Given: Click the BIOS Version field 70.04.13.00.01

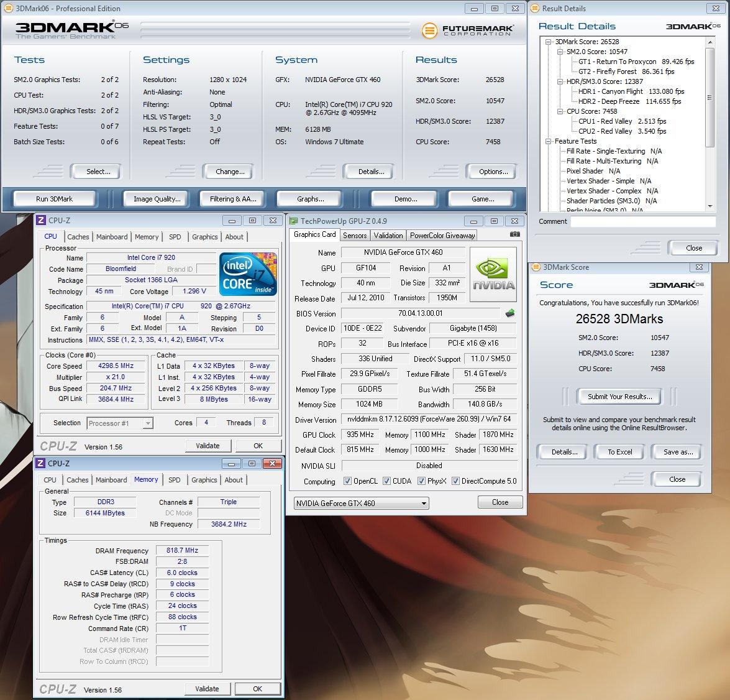Looking at the screenshot, I should coord(421,313).
